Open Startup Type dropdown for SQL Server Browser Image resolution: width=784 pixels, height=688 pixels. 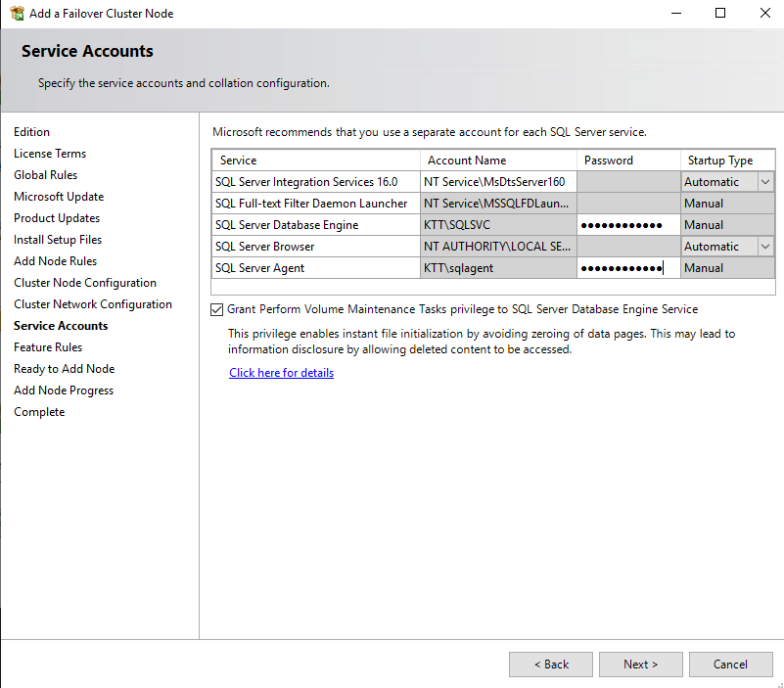(x=765, y=247)
